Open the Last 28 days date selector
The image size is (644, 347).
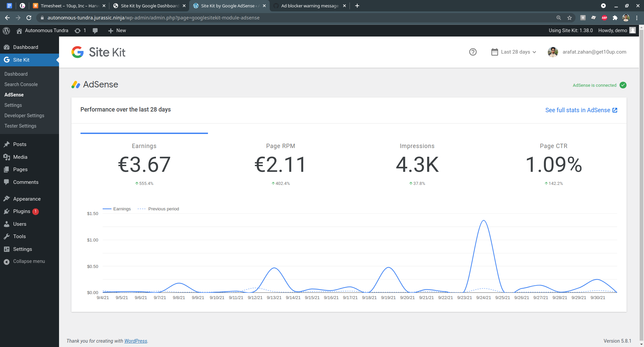[514, 52]
